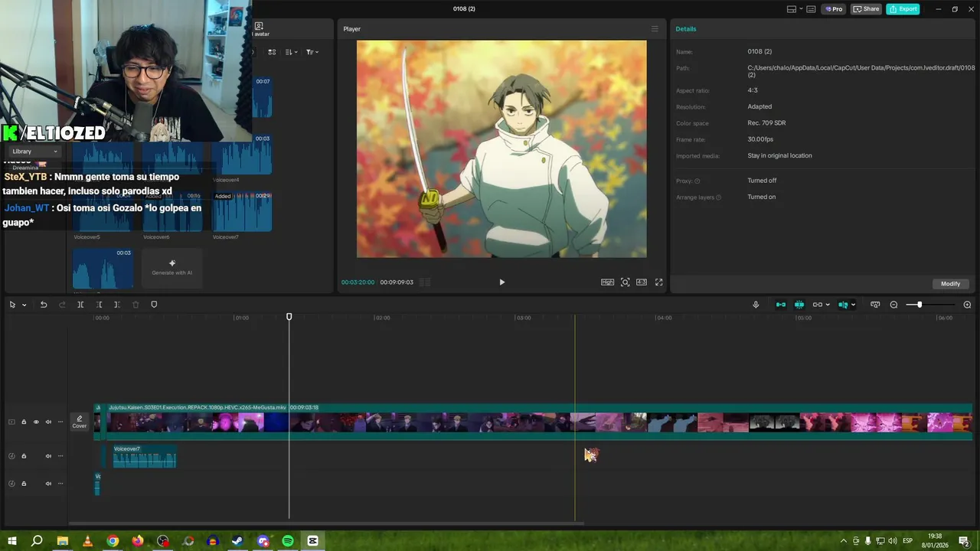
Task: Expand the preview axis dropdown arrow
Action: click(x=853, y=305)
